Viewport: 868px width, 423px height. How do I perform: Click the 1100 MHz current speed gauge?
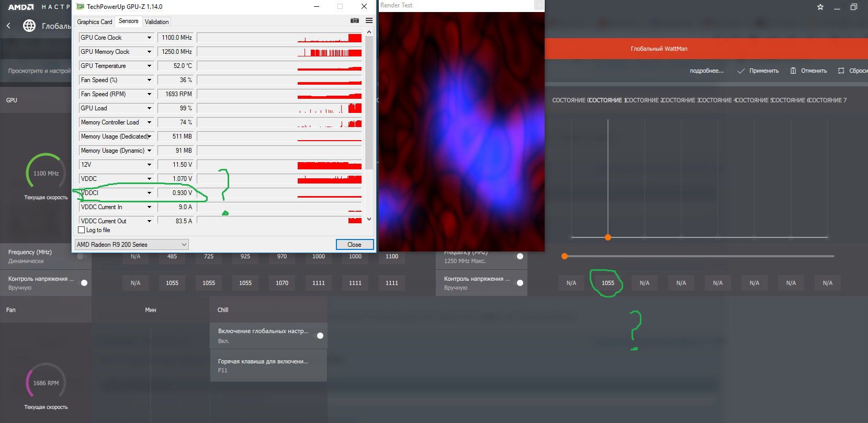click(46, 173)
